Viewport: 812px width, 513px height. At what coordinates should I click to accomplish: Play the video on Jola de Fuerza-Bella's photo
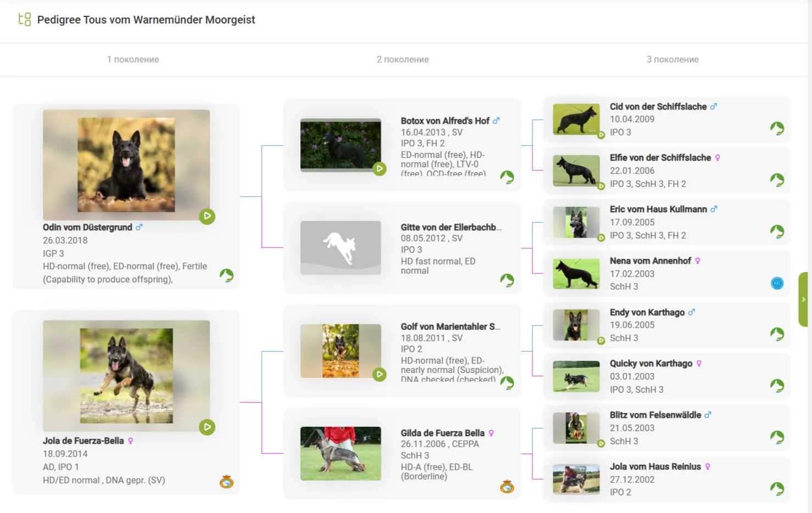[207, 427]
